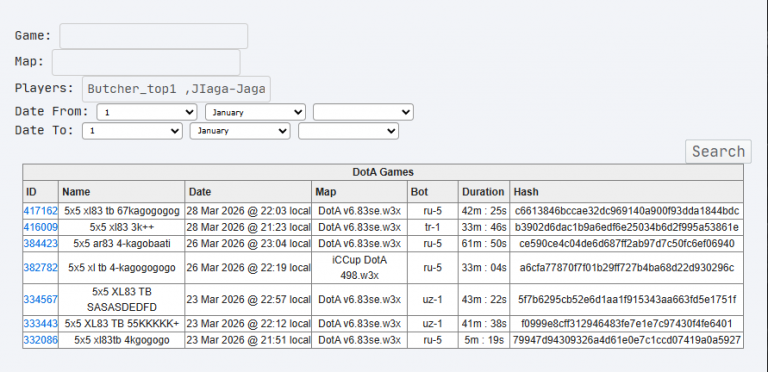
Task: Click duration '43m : 22s'
Action: coord(484,299)
